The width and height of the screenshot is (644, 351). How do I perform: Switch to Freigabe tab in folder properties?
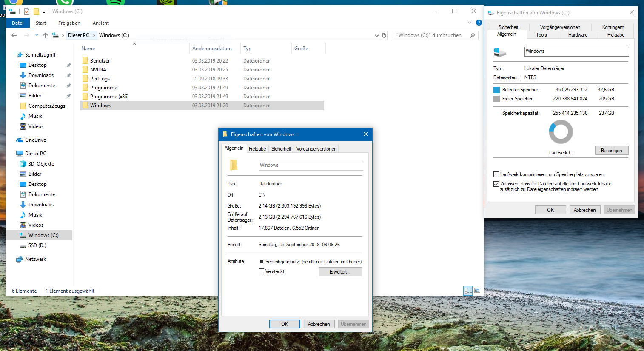[257, 149]
